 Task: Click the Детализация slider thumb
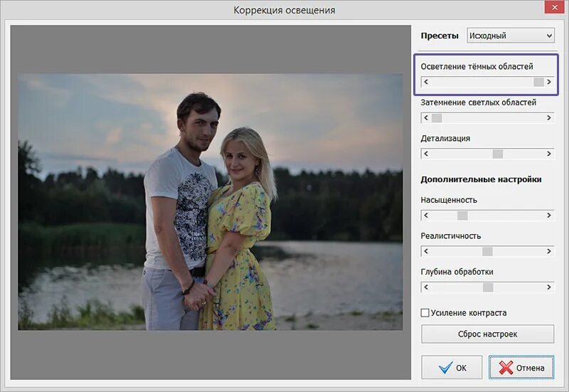(497, 154)
